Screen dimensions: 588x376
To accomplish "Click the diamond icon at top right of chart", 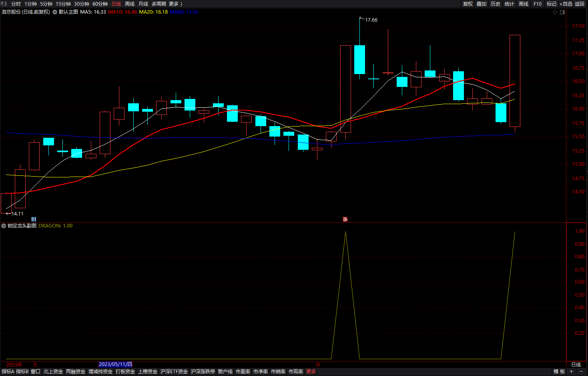I will point(555,12).
